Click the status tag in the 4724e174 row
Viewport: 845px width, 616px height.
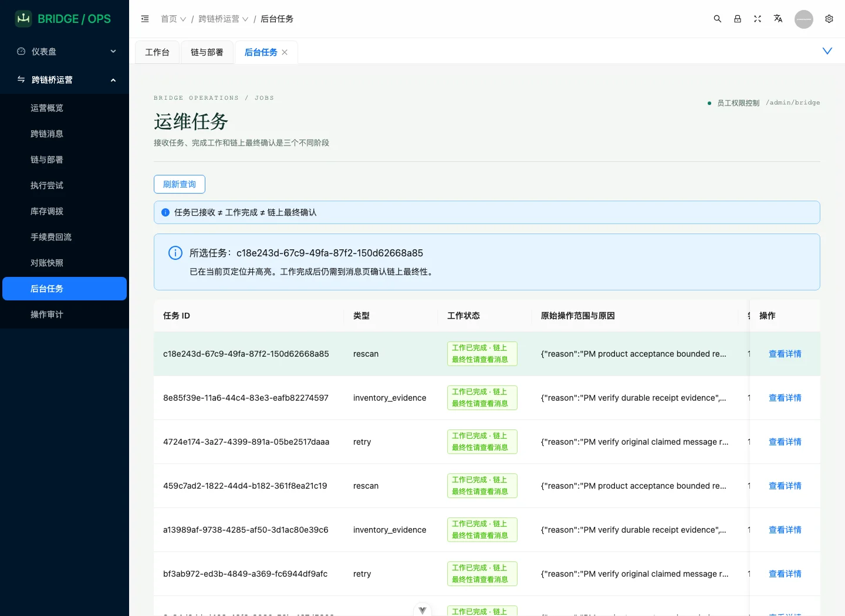pyautogui.click(x=482, y=442)
